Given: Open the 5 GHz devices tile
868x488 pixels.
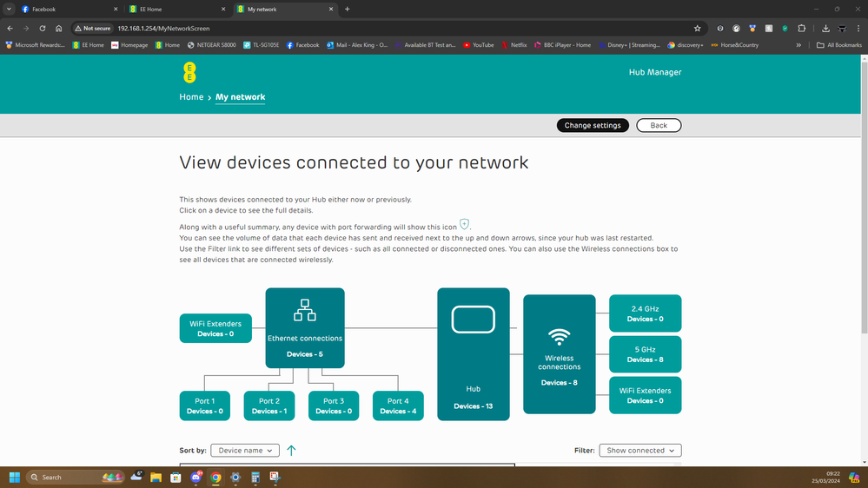Looking at the screenshot, I should point(646,354).
